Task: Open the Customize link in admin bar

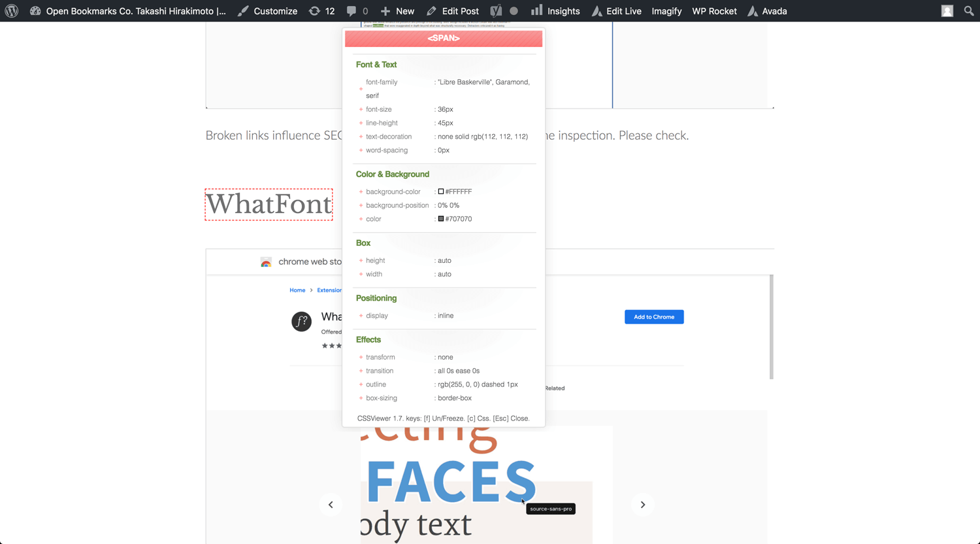Action: click(x=267, y=11)
